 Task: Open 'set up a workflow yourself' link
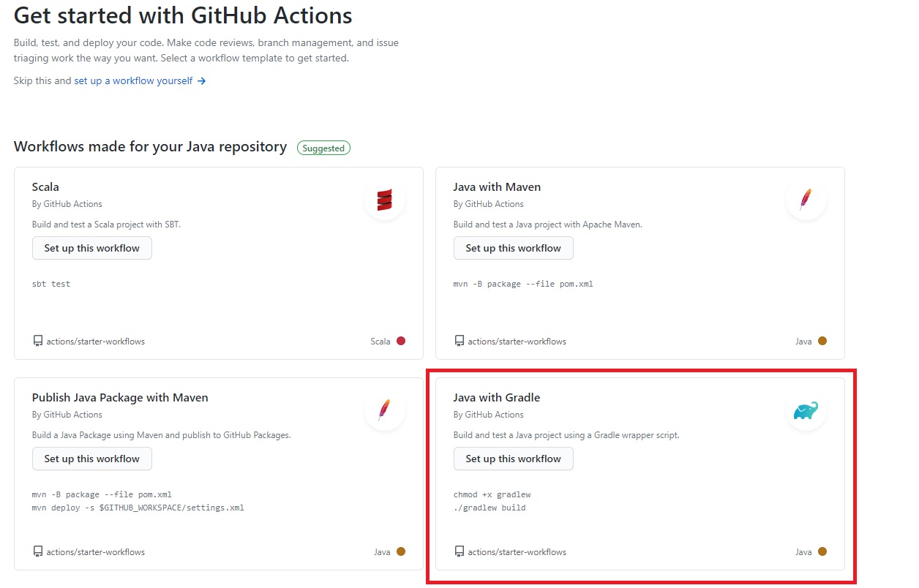click(x=140, y=80)
